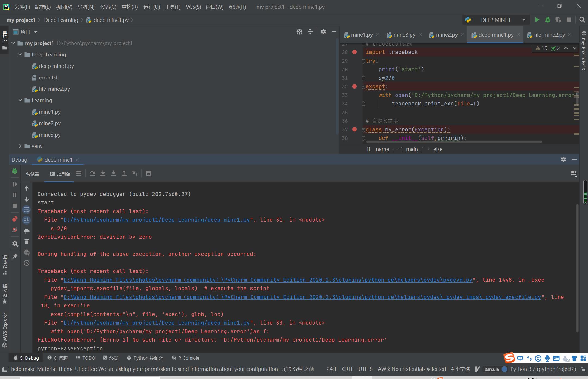588x379 pixels.
Task: View breakpoints red circles icon
Action: [x=15, y=219]
